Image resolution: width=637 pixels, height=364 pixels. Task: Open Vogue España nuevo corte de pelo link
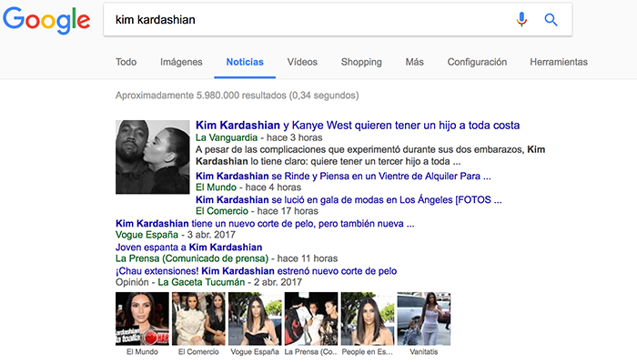tap(265, 224)
